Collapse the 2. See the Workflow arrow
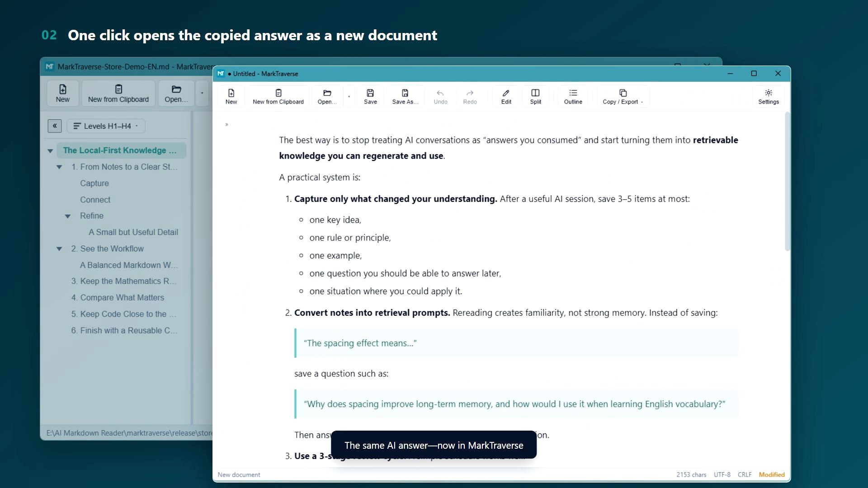Viewport: 868px width, 488px height. (59, 249)
